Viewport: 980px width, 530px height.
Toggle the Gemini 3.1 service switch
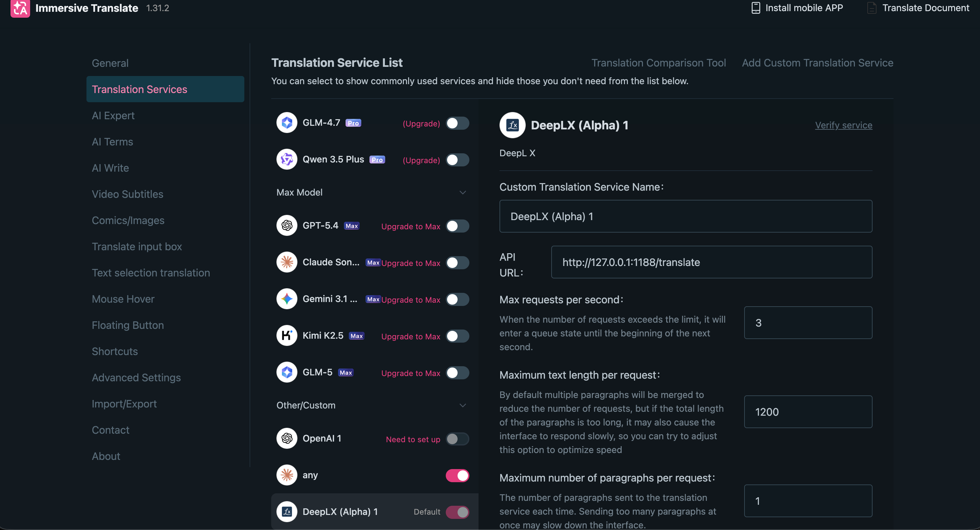tap(457, 299)
